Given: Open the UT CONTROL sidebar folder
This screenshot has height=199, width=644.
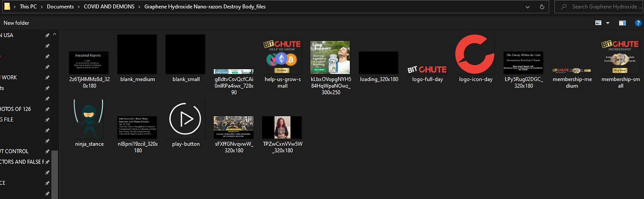Looking at the screenshot, I should point(14,151).
